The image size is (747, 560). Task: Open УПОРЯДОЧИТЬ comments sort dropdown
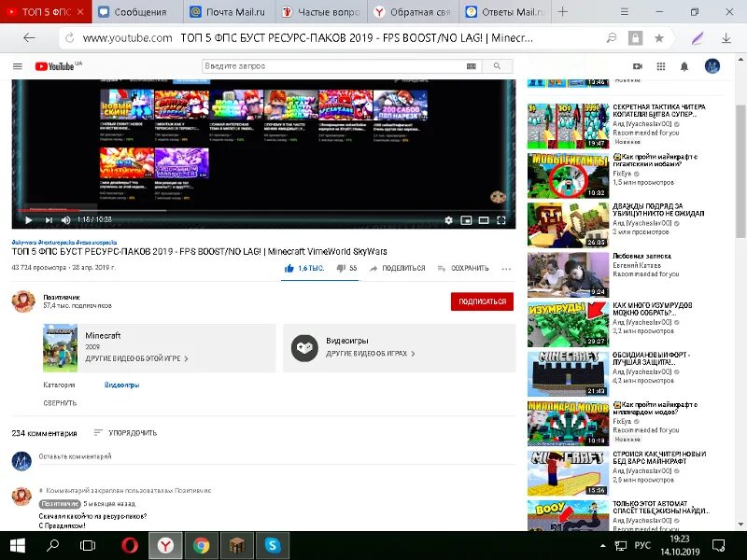tap(125, 433)
